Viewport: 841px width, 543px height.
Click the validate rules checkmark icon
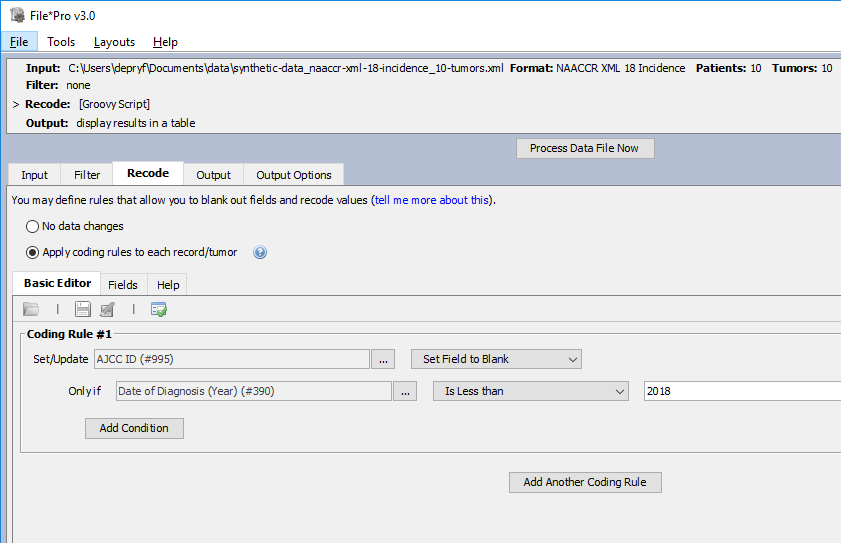[159, 309]
